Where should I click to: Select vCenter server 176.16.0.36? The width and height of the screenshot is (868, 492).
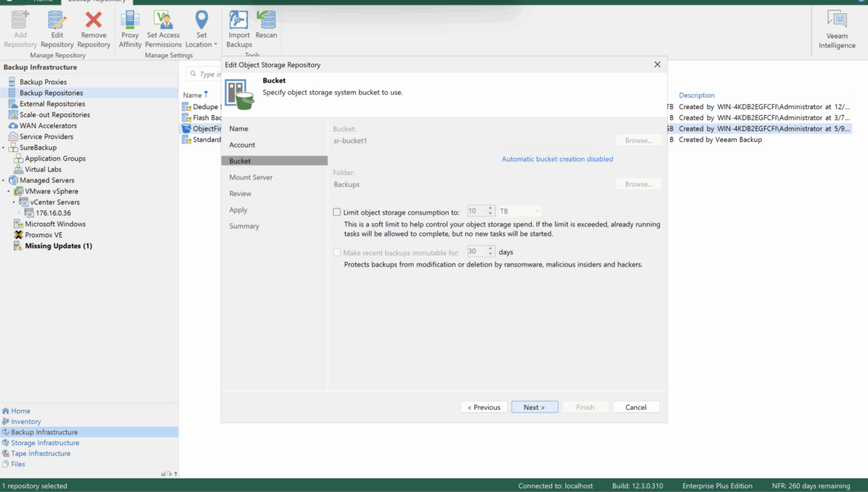click(53, 213)
